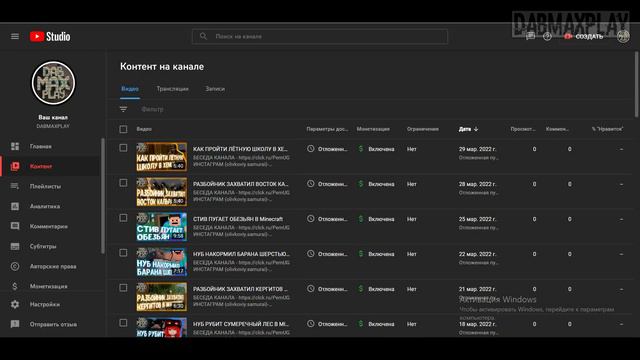Screen dimensions: 640x360
Task: Select the Контент icon in sidebar
Action: pyautogui.click(x=15, y=166)
